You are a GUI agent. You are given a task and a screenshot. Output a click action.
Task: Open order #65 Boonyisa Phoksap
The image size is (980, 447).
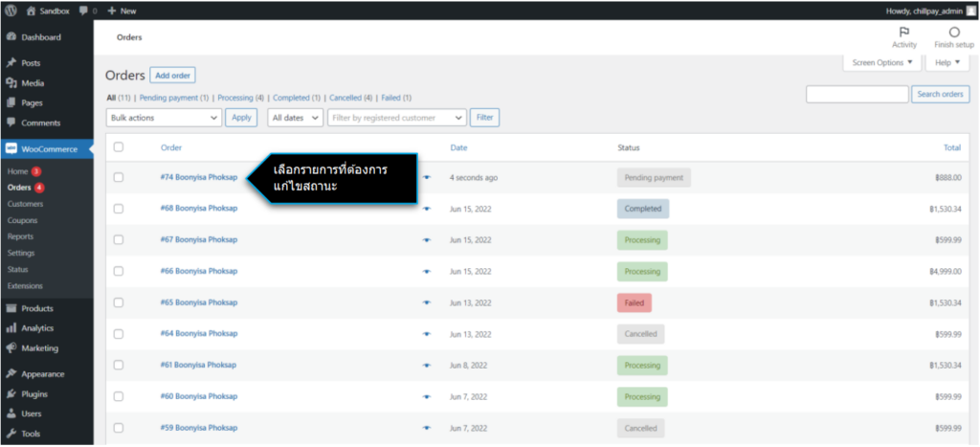pyautogui.click(x=199, y=302)
